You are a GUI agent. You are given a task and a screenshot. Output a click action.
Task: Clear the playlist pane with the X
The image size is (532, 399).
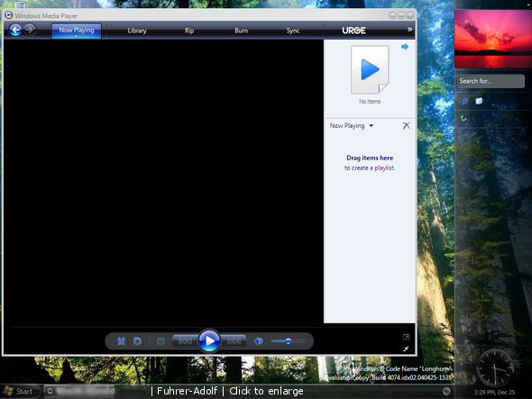pos(407,126)
